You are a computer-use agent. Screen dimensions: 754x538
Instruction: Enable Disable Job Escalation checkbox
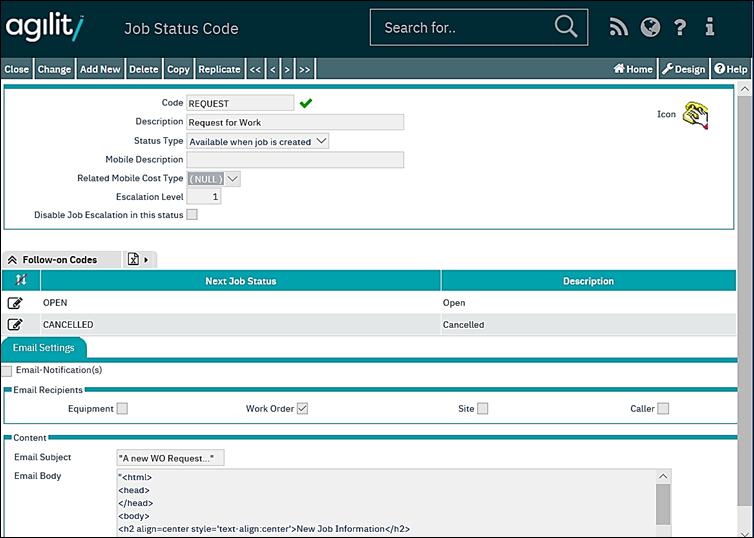(192, 214)
